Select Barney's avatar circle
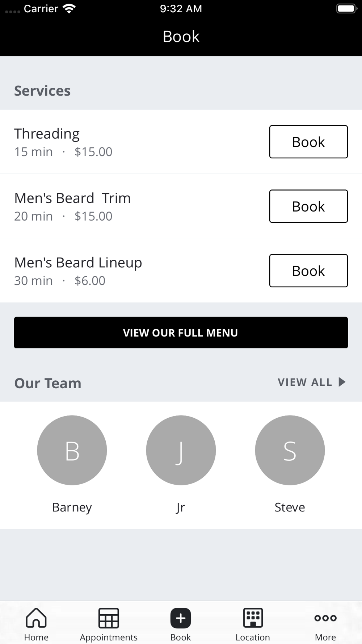362x644 pixels. (x=72, y=450)
